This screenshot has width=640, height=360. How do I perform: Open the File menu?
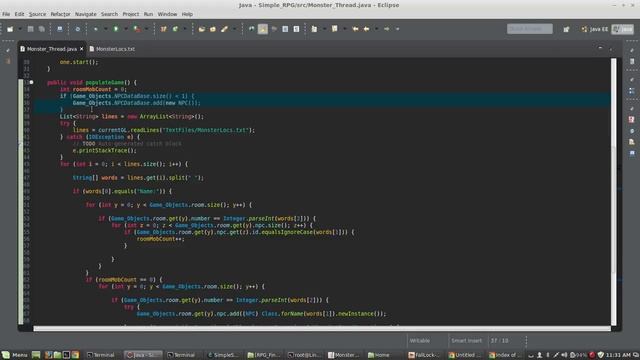[6, 14]
